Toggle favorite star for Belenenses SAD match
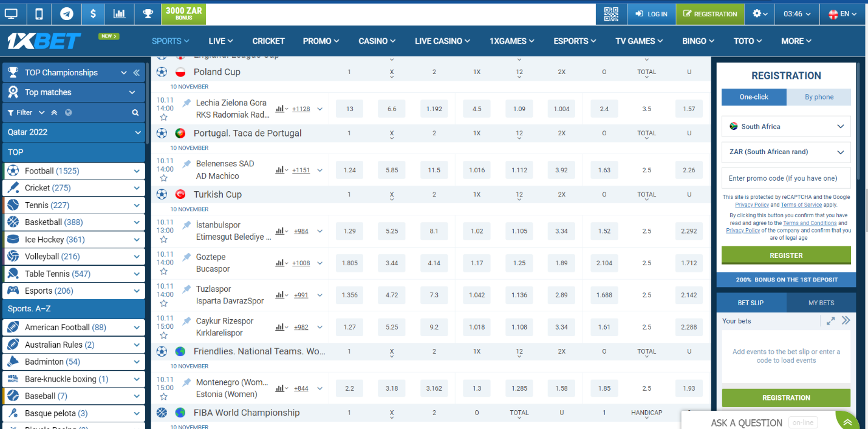The image size is (868, 429). pyautogui.click(x=163, y=178)
